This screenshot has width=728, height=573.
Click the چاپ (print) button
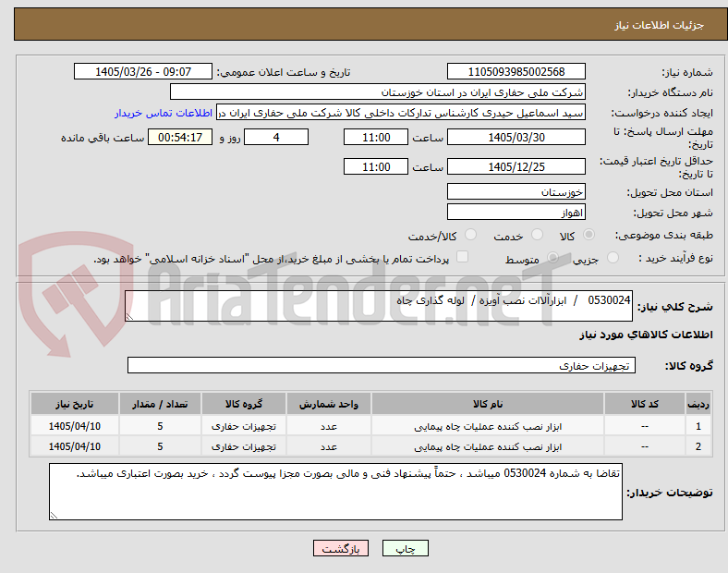point(405,548)
